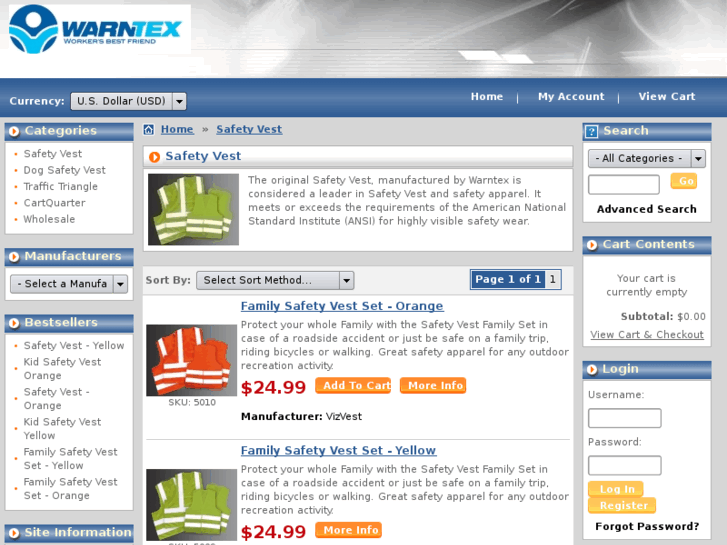Open the Currency dropdown
727x545 pixels.
[x=128, y=101]
